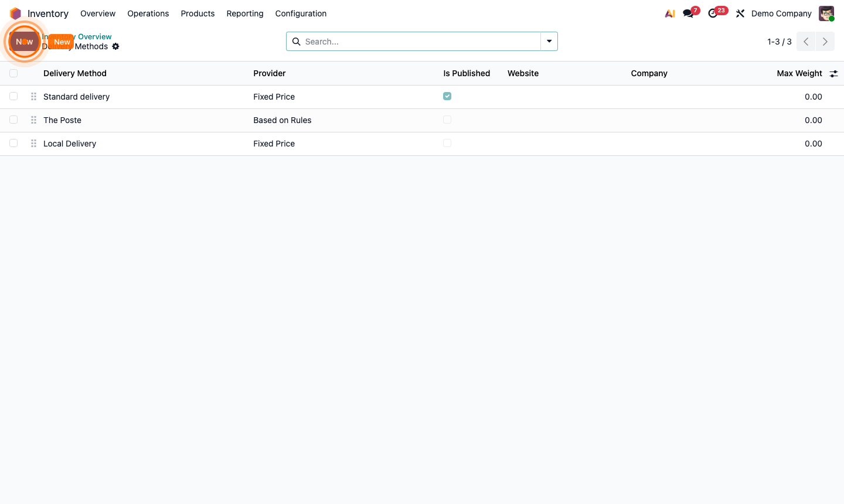This screenshot has width=844, height=504.
Task: View the activities clock icon
Action: pyautogui.click(x=713, y=13)
